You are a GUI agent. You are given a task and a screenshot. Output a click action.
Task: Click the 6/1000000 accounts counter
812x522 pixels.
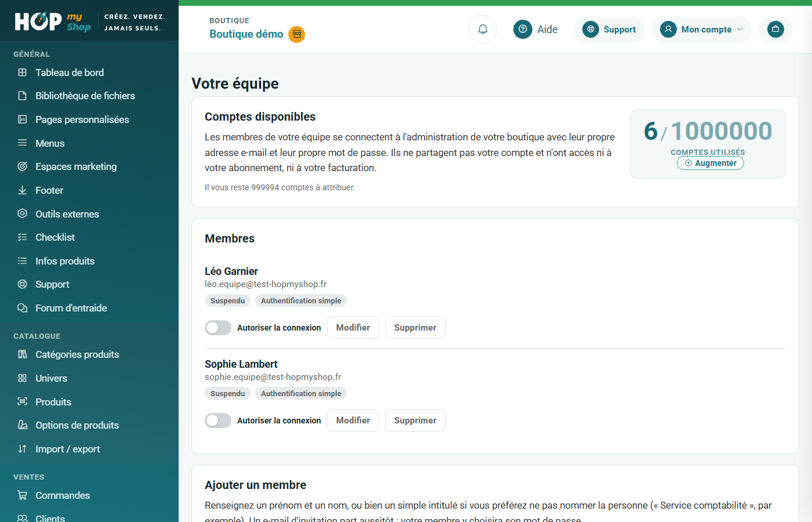(x=708, y=131)
